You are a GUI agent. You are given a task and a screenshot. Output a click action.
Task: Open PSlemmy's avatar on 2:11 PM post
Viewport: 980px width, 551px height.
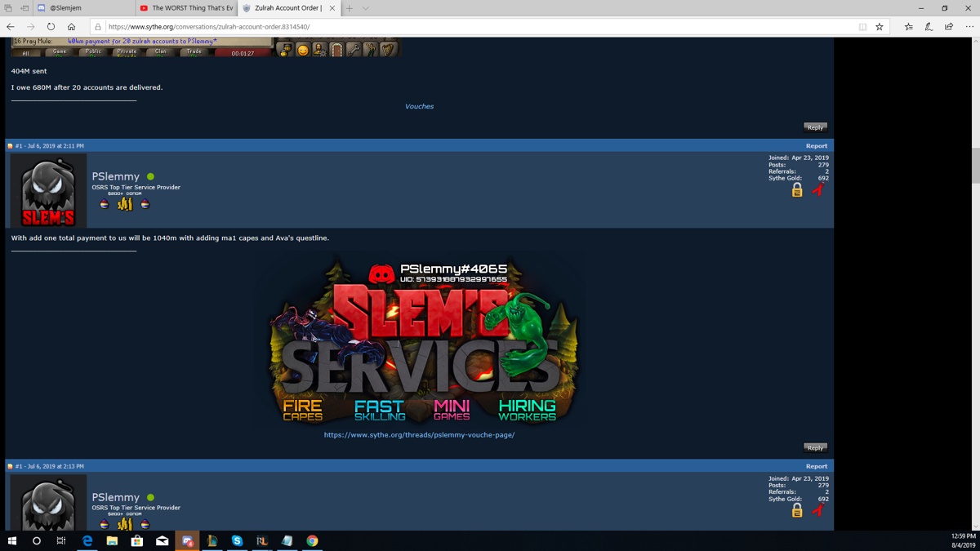point(48,191)
